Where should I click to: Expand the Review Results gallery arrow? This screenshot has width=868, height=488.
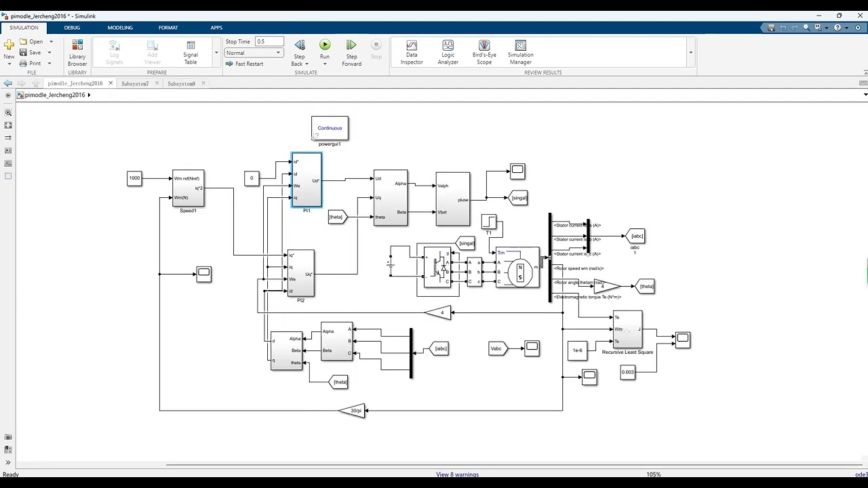click(x=690, y=53)
